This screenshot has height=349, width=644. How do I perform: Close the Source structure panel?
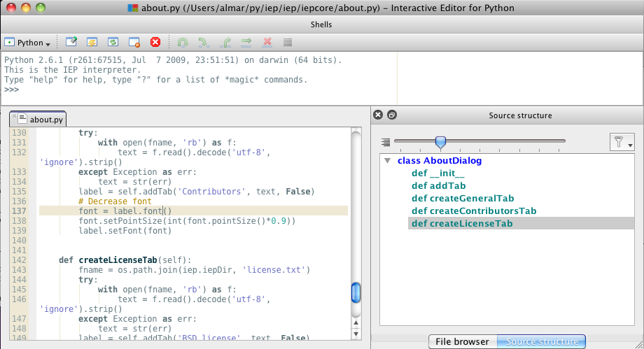[378, 115]
